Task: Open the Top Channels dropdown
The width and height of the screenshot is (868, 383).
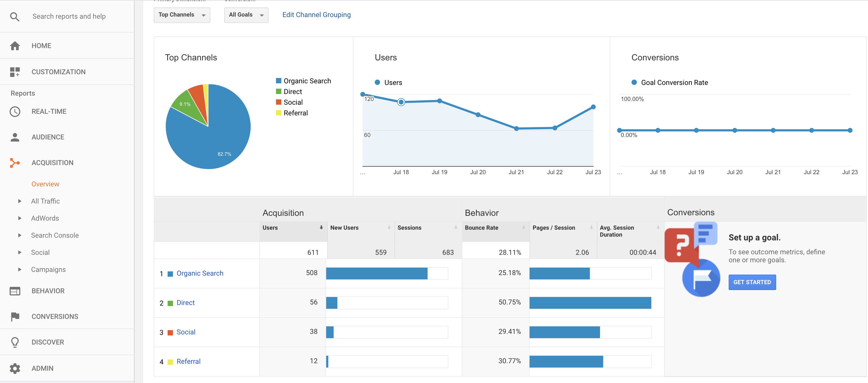Action: pyautogui.click(x=182, y=15)
